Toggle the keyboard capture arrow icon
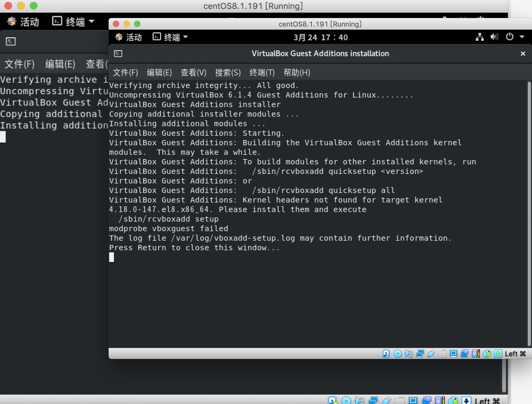This screenshot has width=532, height=404. (498, 354)
